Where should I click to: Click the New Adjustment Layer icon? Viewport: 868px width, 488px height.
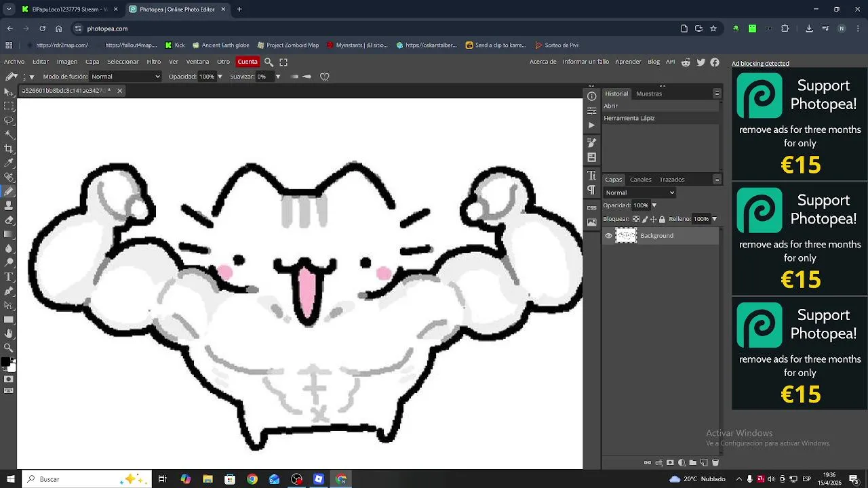coord(682,462)
